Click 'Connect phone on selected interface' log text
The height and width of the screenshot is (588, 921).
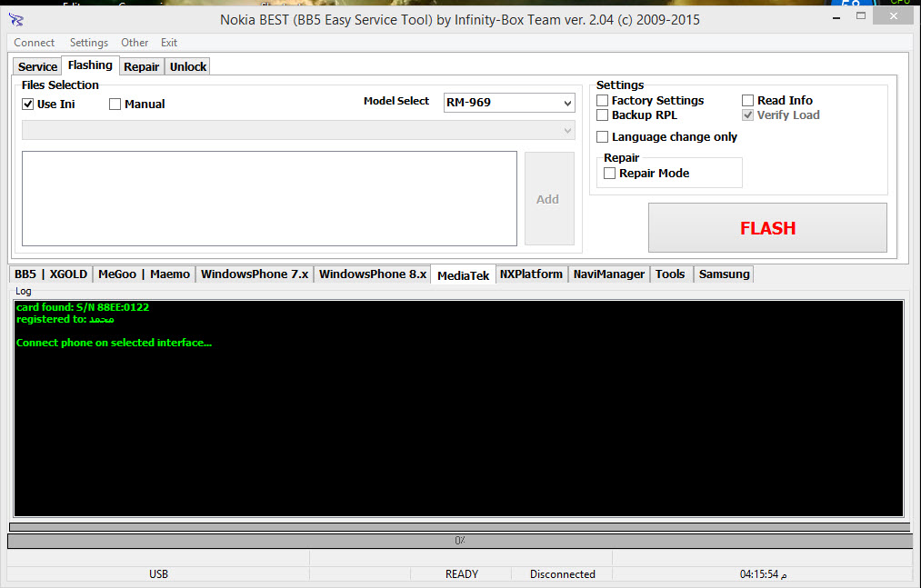(114, 343)
